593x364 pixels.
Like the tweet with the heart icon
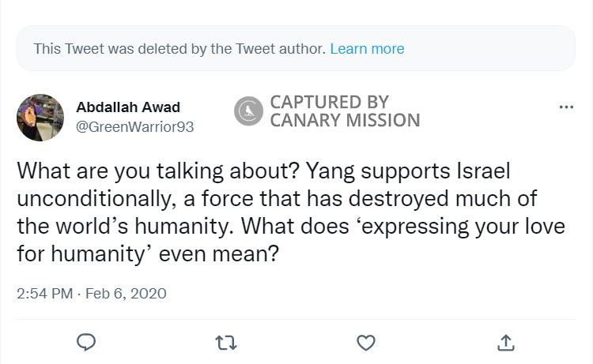pyautogui.click(x=365, y=342)
